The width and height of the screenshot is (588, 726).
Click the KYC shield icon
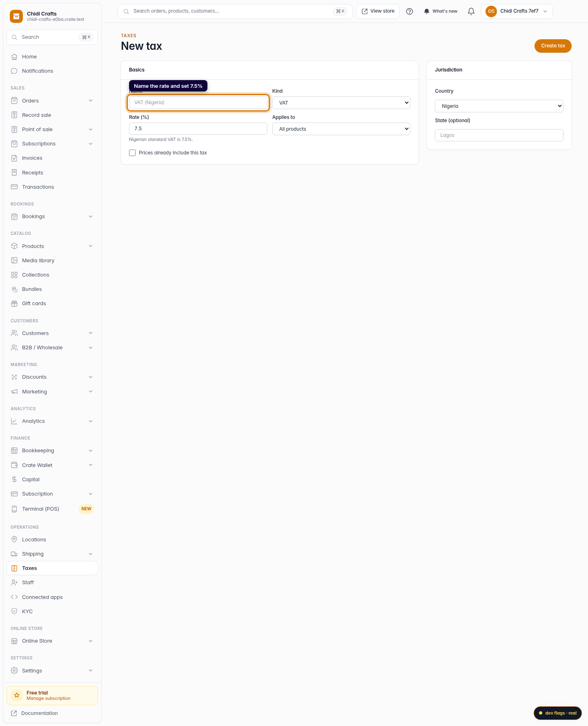14,612
